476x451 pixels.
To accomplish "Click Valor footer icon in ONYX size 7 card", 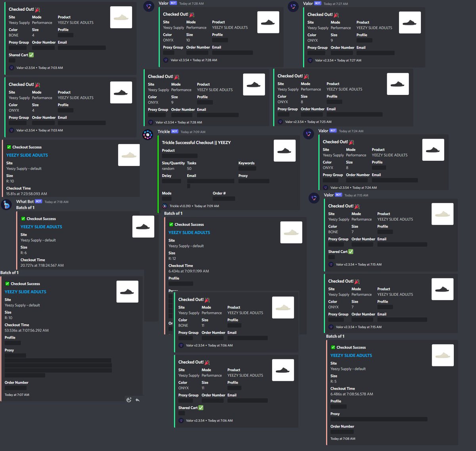I will 331,327.
